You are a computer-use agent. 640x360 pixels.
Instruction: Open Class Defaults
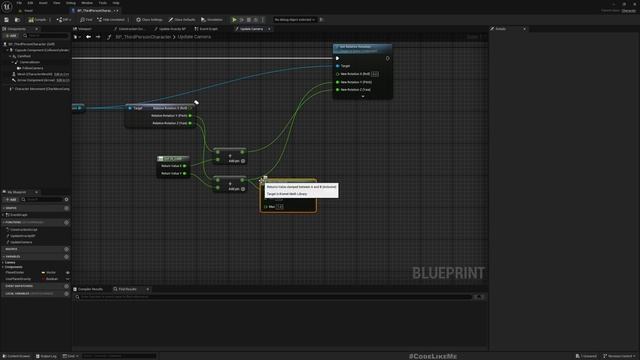(182, 20)
